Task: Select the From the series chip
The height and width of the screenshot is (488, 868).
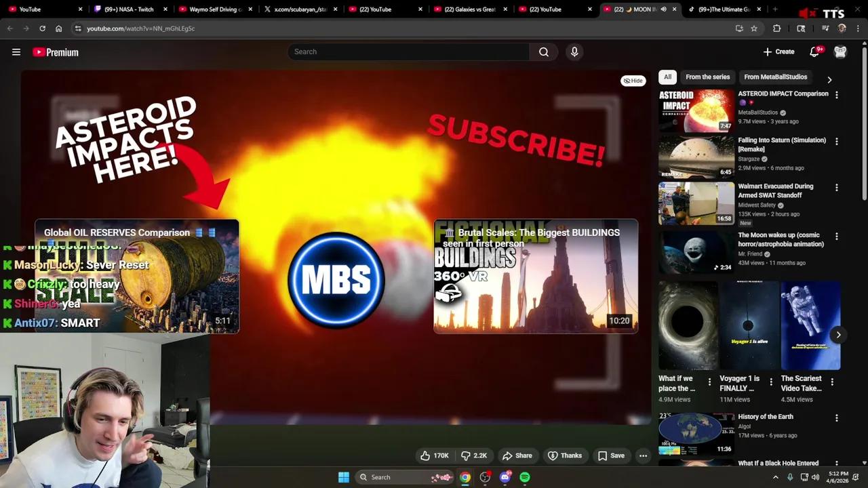Action: 707,77
